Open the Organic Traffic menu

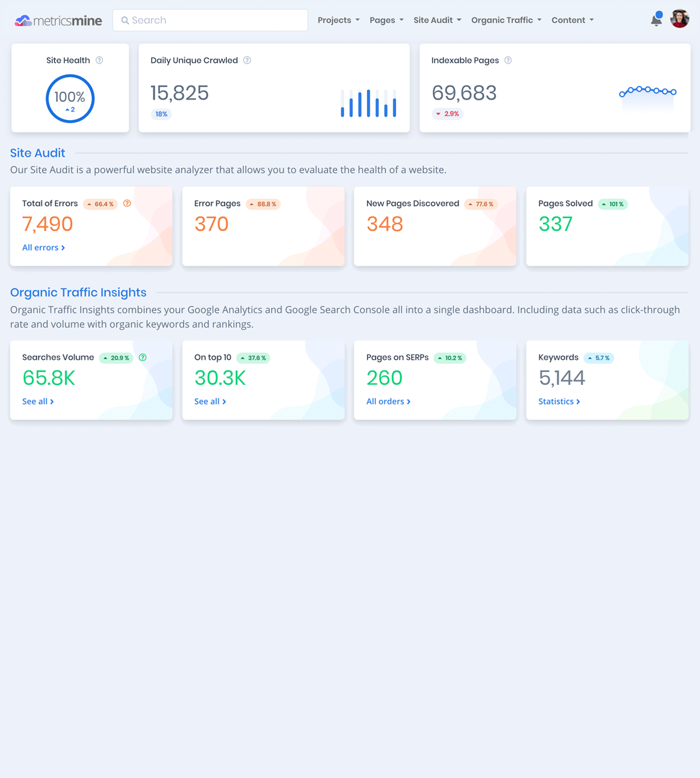506,20
